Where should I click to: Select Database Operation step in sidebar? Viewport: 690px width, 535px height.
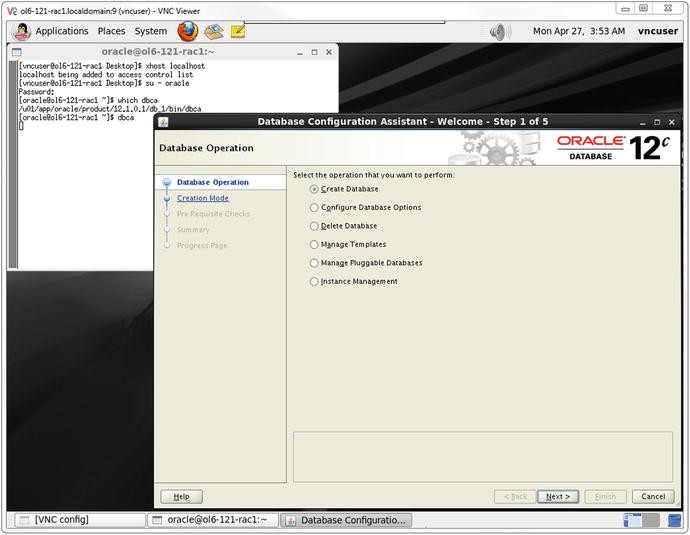pyautogui.click(x=213, y=182)
